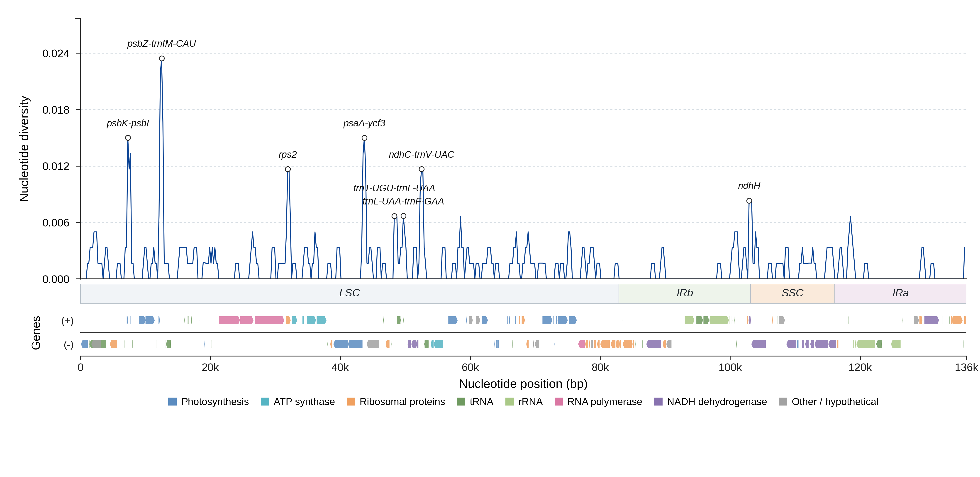Click the Photosynthesis legend swatch
Screen dimensions: 980x477
click(172, 402)
